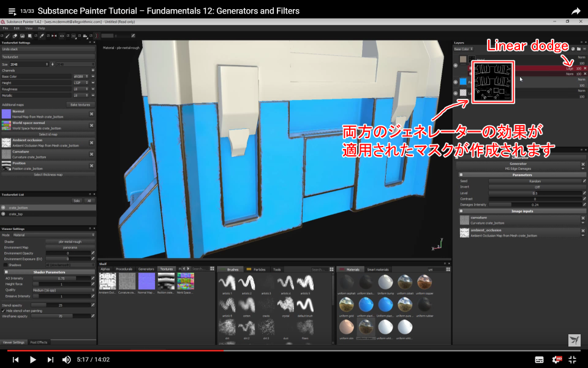Add a new channel with plus icon
The width and height of the screenshot is (588, 368).
92,70
